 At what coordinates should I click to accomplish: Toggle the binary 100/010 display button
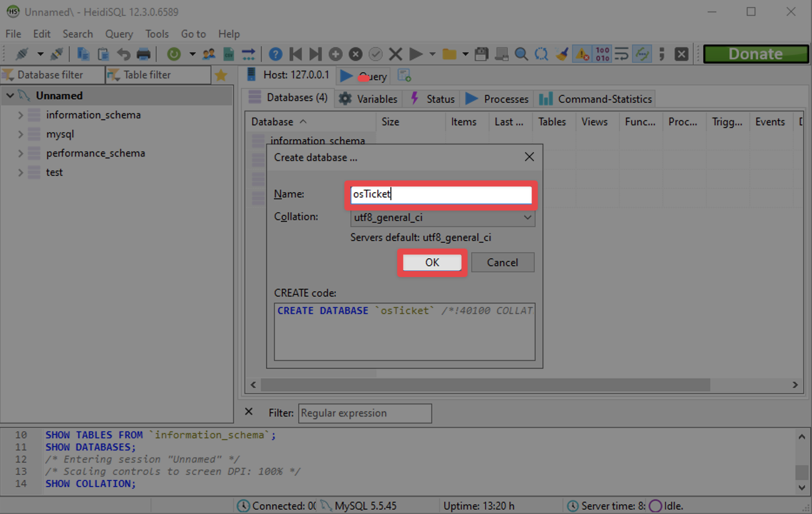pos(602,54)
